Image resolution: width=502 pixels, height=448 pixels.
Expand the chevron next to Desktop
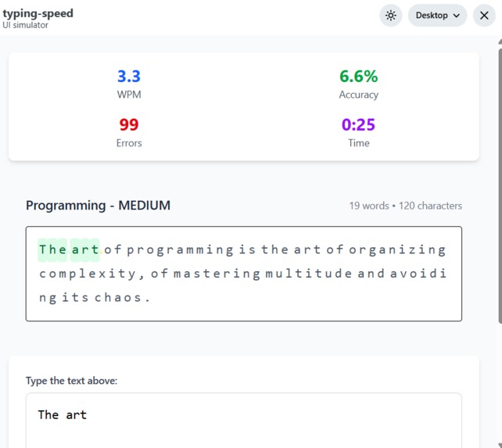coord(457,16)
